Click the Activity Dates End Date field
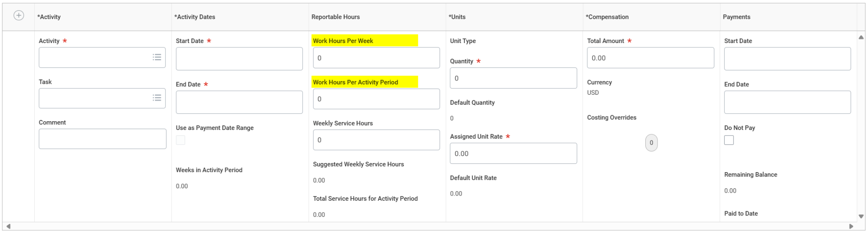 coord(239,102)
